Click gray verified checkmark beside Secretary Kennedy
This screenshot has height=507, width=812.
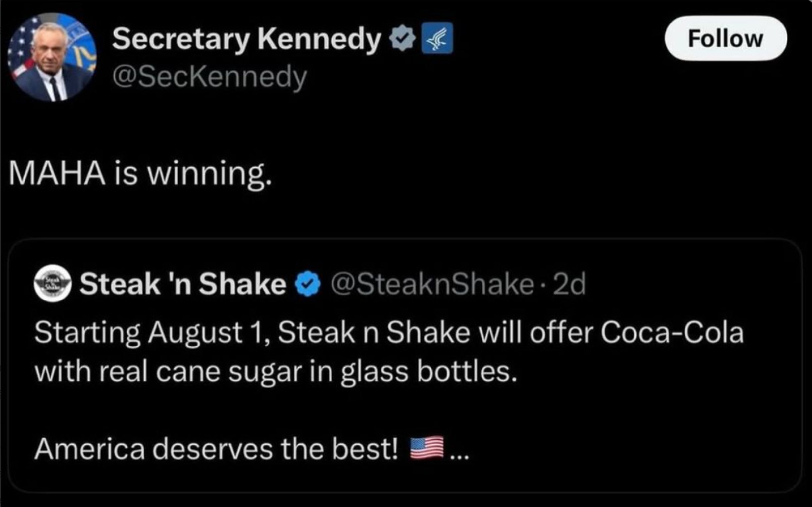coord(402,39)
